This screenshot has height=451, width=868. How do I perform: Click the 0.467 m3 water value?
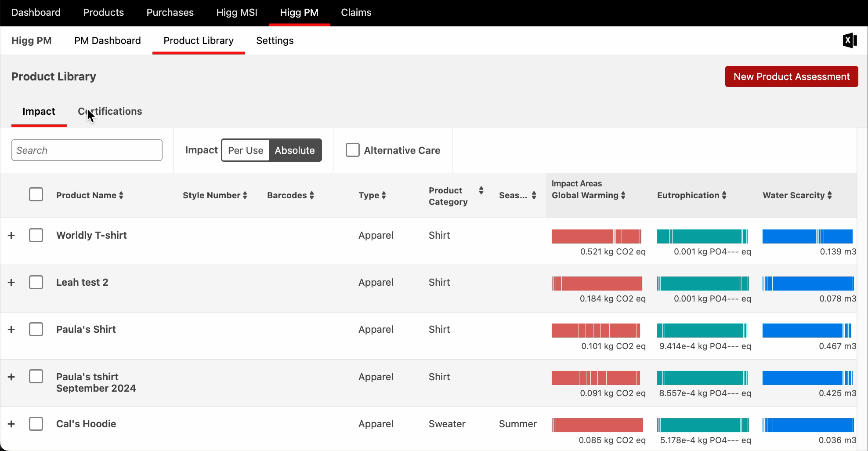[x=838, y=346]
